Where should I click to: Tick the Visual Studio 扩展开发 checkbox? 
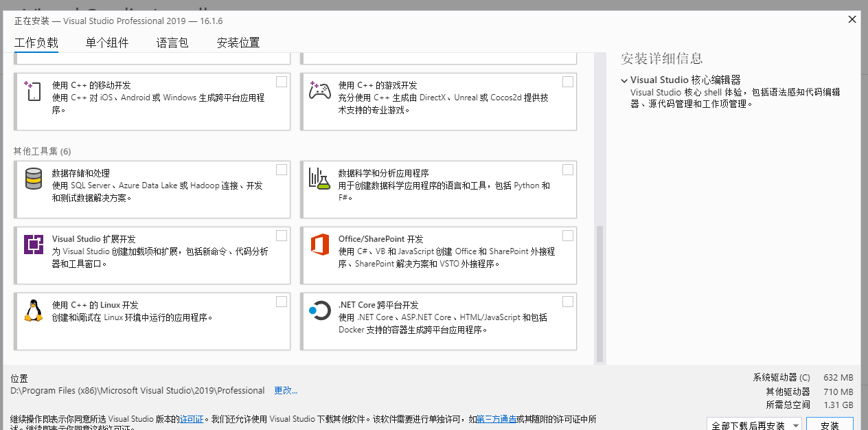pyautogui.click(x=282, y=236)
